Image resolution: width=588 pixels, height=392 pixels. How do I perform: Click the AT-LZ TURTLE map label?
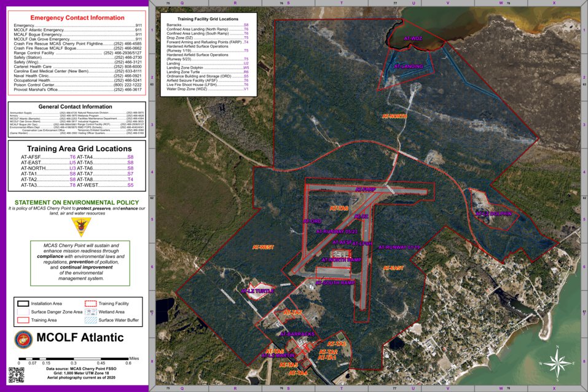click(x=257, y=291)
